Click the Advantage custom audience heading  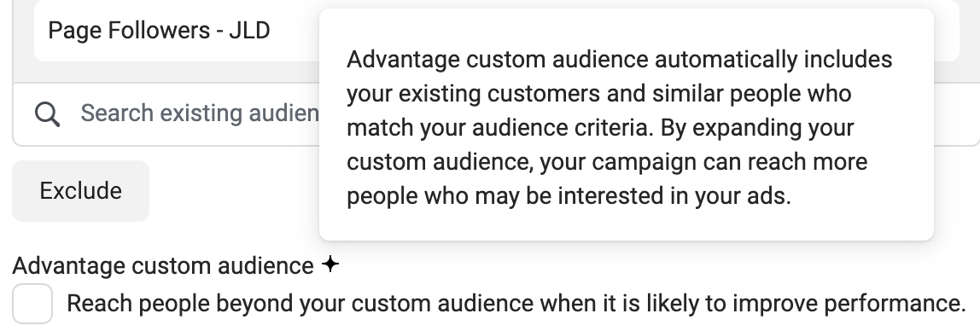point(163,266)
